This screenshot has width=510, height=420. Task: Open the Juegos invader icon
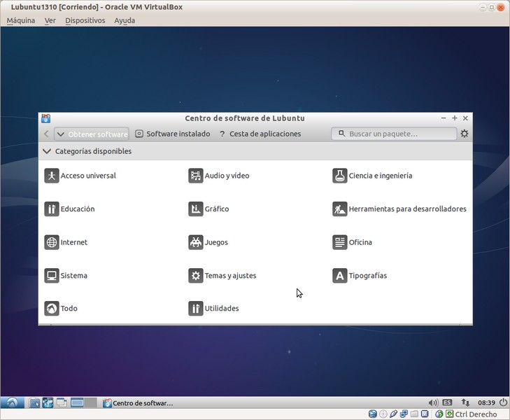point(195,242)
